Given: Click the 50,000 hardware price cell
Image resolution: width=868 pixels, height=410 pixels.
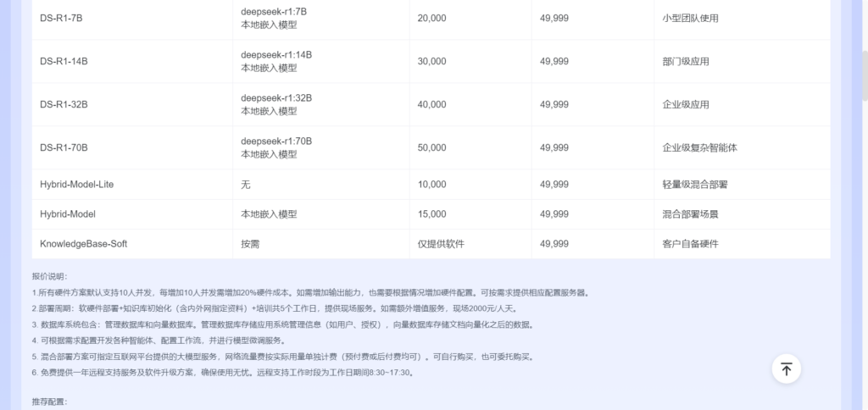Looking at the screenshot, I should (470, 147).
